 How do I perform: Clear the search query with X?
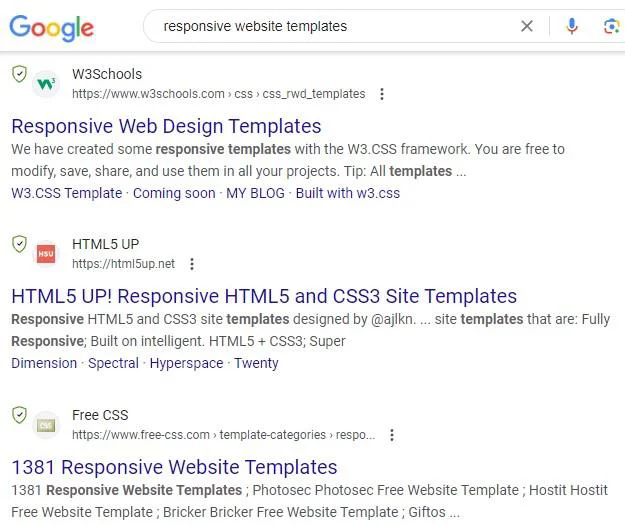click(x=527, y=26)
